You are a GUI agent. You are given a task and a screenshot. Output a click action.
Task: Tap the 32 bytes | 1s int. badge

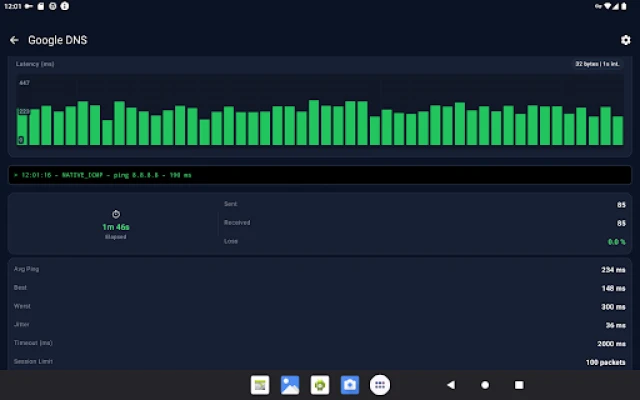coord(597,64)
